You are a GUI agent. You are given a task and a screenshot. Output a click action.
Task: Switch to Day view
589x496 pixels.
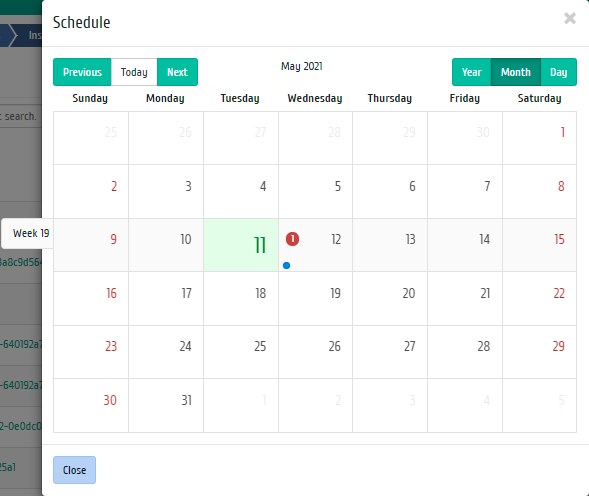(x=559, y=72)
